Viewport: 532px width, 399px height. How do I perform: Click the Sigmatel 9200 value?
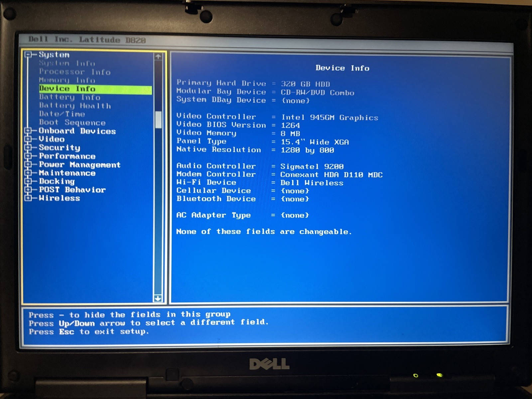[x=312, y=167]
